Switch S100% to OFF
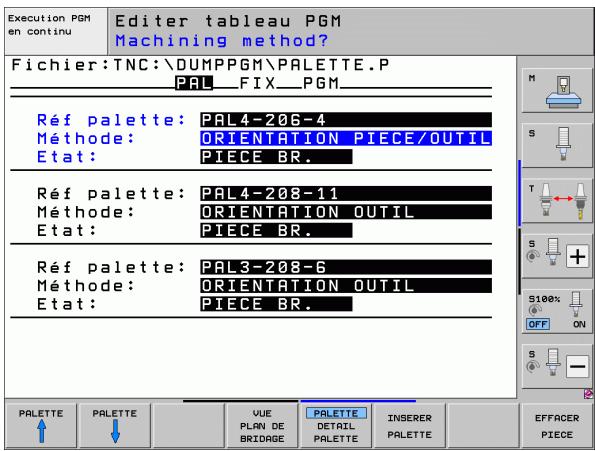This screenshot has width=595, height=451. pos(537,324)
